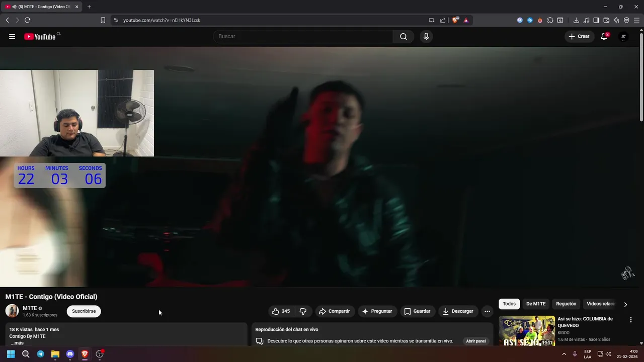Click the 18 K vistas hace 1 mes text
644x362 pixels.
[x=34, y=329]
